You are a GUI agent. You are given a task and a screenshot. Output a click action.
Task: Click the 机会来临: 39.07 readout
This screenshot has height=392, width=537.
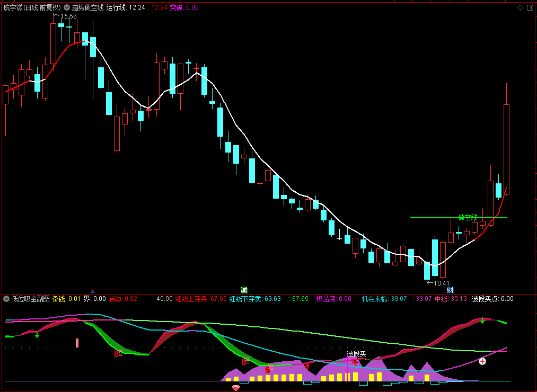(384, 299)
